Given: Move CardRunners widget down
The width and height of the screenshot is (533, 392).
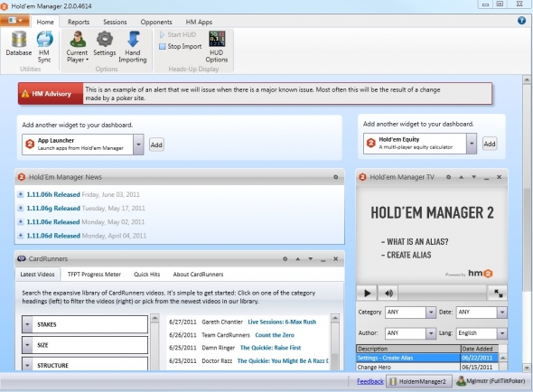Looking at the screenshot, I should [311, 259].
